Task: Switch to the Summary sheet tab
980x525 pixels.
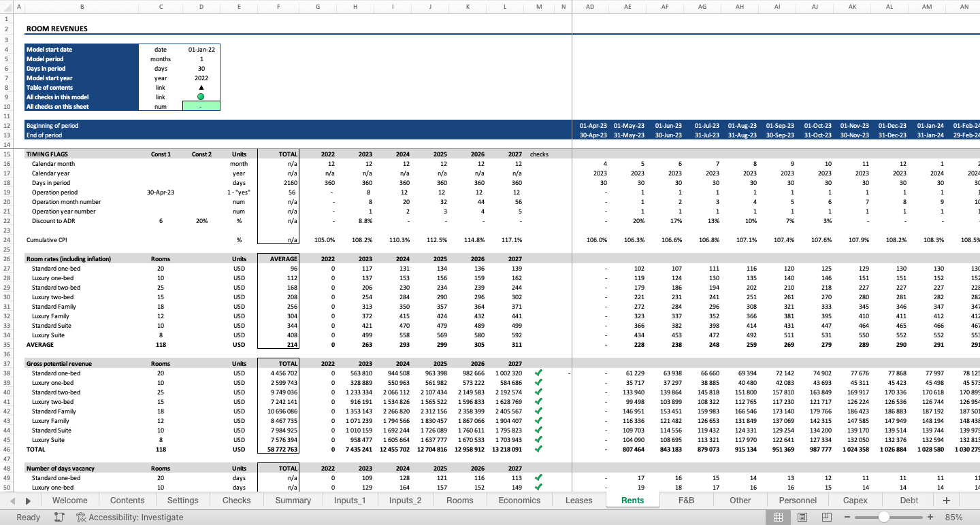Action: point(293,500)
